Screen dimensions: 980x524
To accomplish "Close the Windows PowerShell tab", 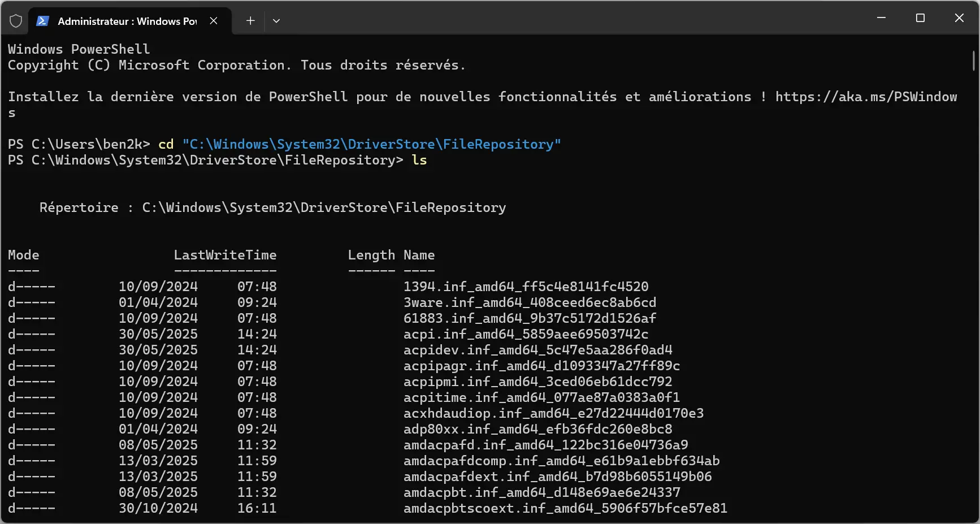I will pyautogui.click(x=214, y=21).
